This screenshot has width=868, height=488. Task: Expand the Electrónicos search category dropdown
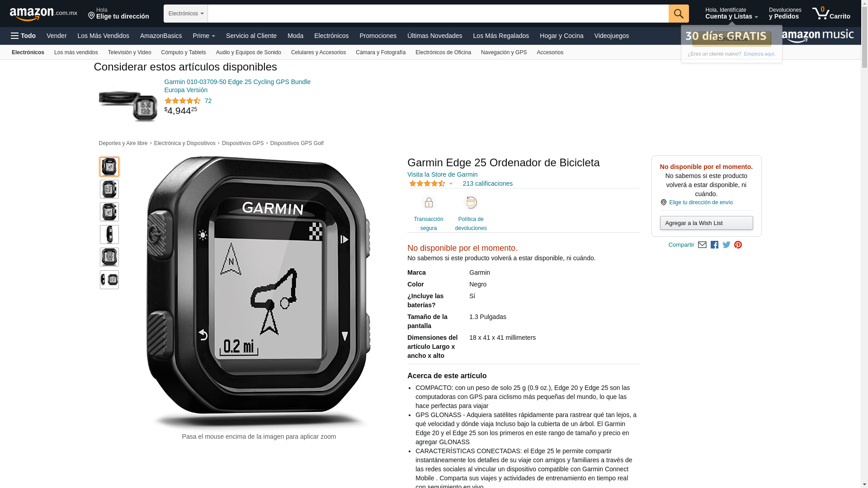(186, 14)
